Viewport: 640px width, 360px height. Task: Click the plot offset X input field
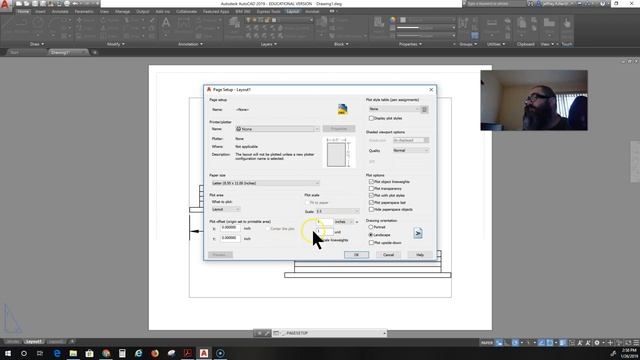(x=230, y=228)
